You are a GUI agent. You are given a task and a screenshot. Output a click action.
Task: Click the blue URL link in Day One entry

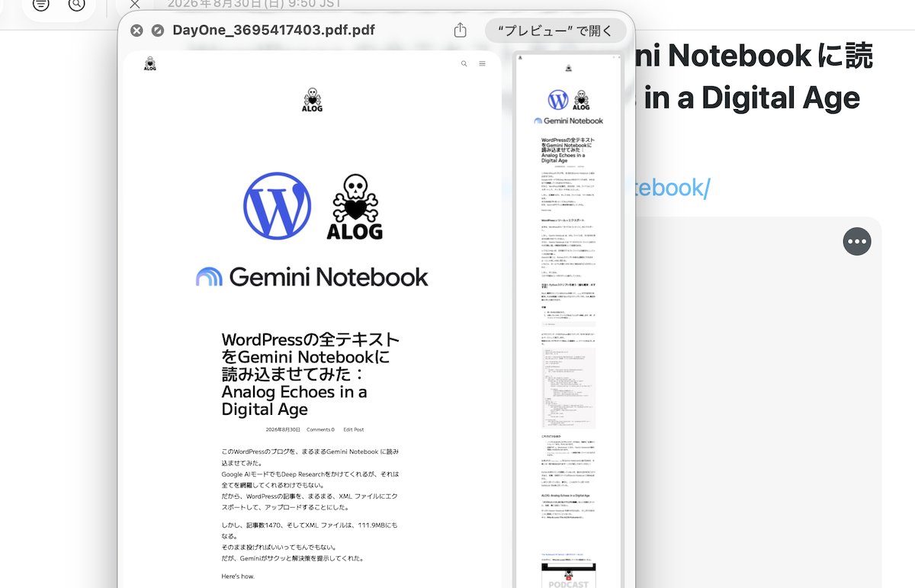[671, 188]
